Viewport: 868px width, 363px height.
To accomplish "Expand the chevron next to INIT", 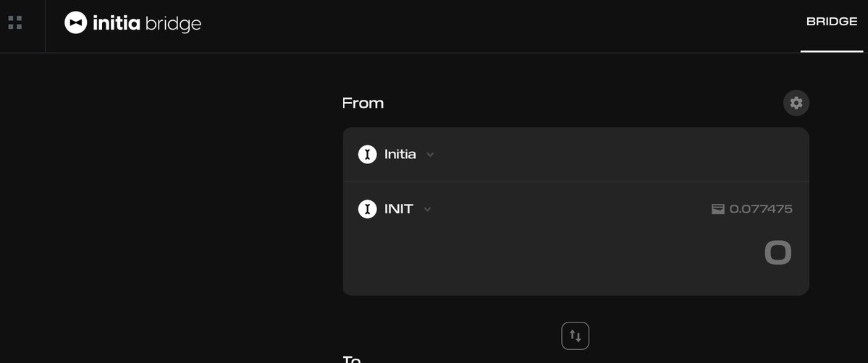I will click(427, 209).
